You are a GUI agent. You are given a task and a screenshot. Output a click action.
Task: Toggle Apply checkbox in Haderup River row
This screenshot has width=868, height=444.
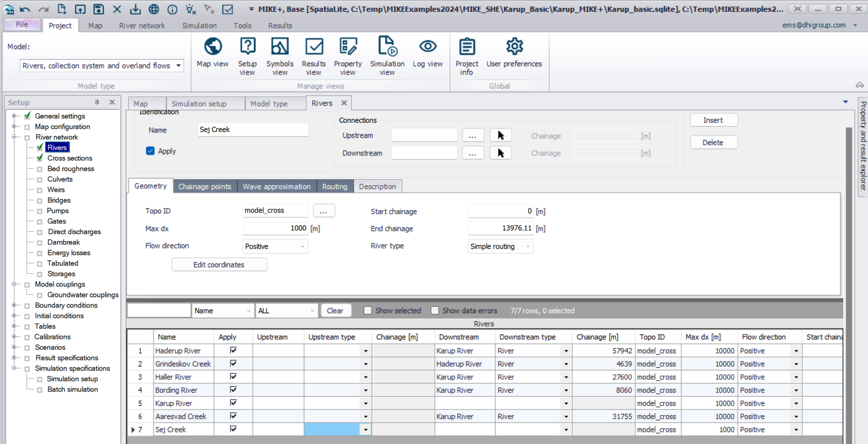pyautogui.click(x=233, y=350)
